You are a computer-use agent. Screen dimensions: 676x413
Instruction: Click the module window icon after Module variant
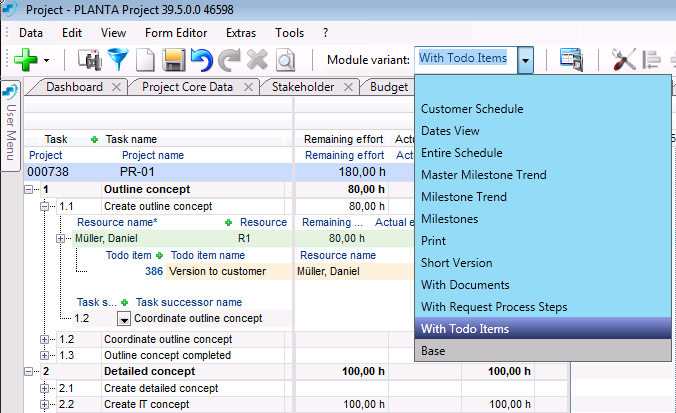tap(572, 60)
